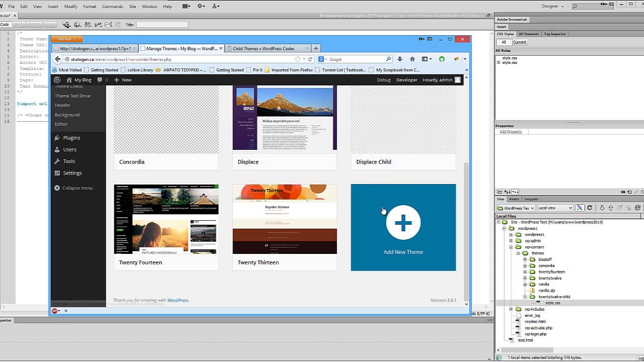Image resolution: width=644 pixels, height=362 pixels.
Task: Click the WordPress link in footer
Action: coord(178,300)
